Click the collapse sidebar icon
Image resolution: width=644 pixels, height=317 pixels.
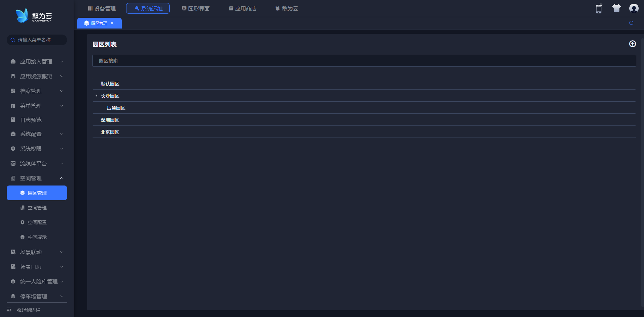click(9, 310)
